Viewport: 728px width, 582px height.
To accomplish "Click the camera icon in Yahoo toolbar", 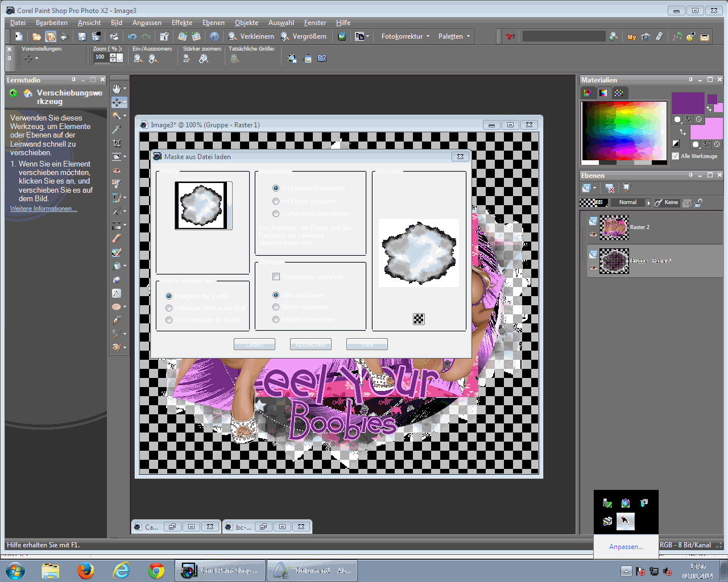I will 646,37.
